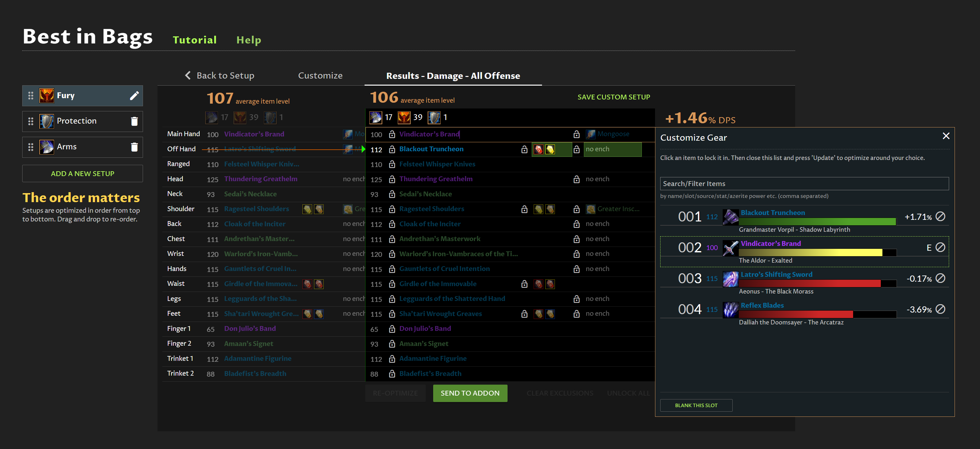Click the SEND TO ADDON button

470,393
